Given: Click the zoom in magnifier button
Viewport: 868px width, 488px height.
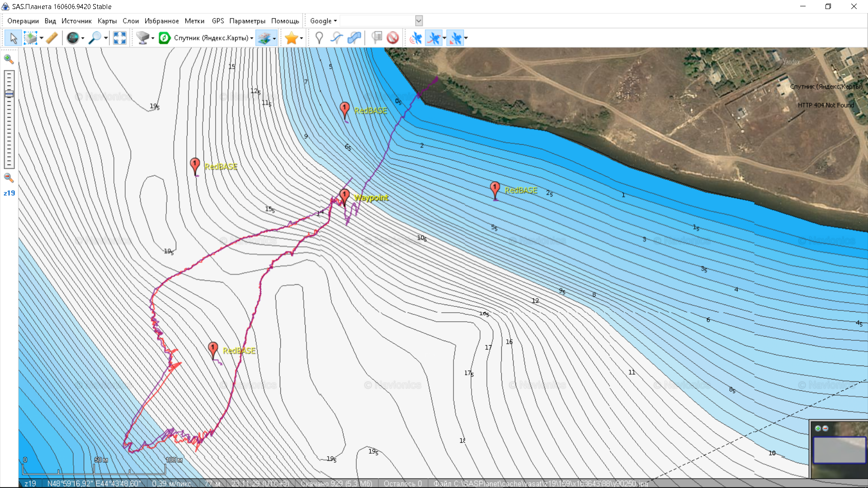Looking at the screenshot, I should point(9,59).
